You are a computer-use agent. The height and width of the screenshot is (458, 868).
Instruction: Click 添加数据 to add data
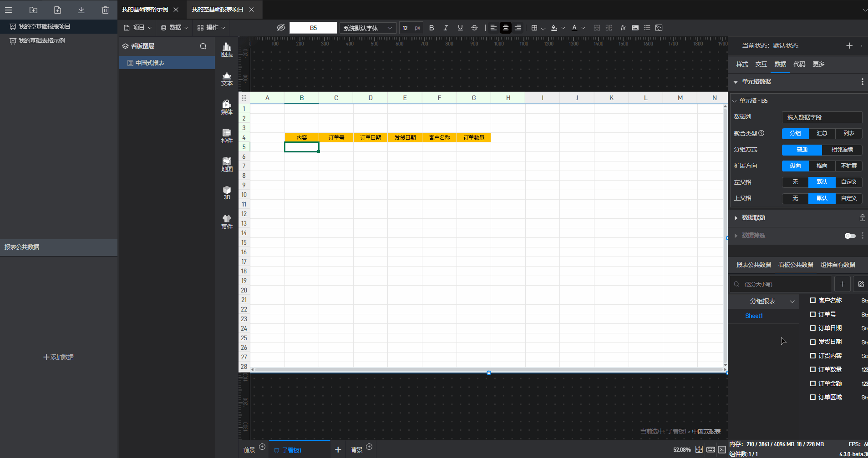(59, 357)
